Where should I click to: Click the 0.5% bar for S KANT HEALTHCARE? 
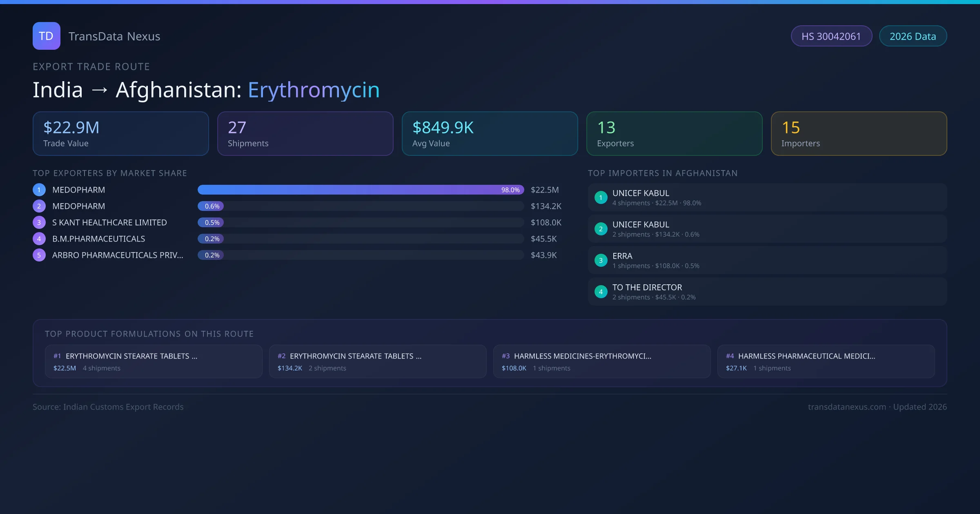(x=211, y=222)
